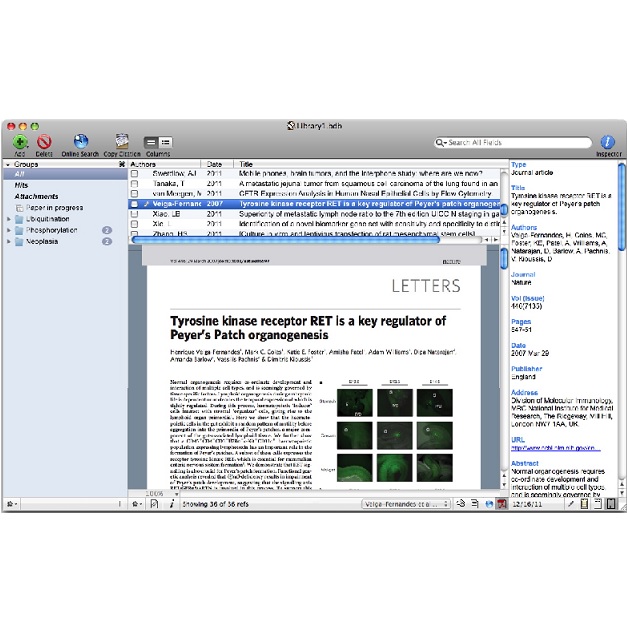The width and height of the screenshot is (627, 627).
Task: Open Online Search from the toolbar
Action: point(80,143)
